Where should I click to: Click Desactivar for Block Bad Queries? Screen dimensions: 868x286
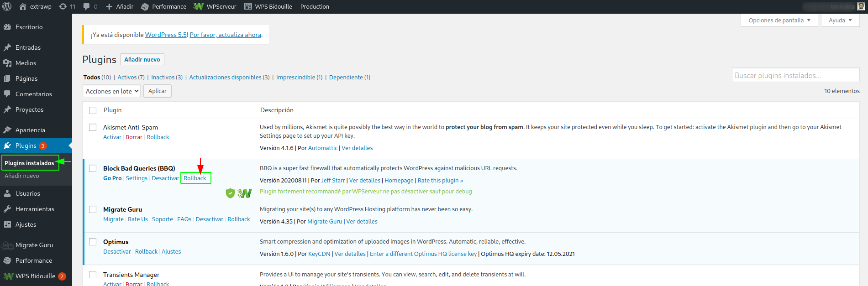click(x=165, y=178)
